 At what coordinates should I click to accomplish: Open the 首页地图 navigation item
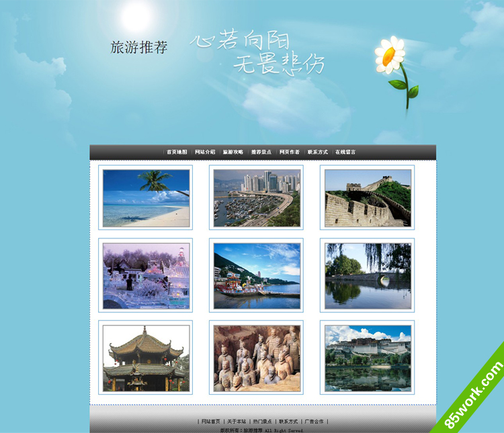(177, 152)
